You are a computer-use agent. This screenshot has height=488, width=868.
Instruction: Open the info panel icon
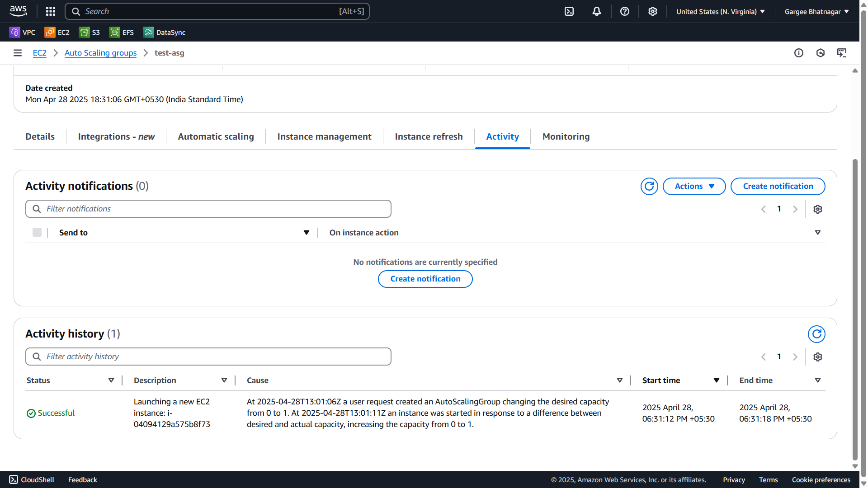pos(799,53)
